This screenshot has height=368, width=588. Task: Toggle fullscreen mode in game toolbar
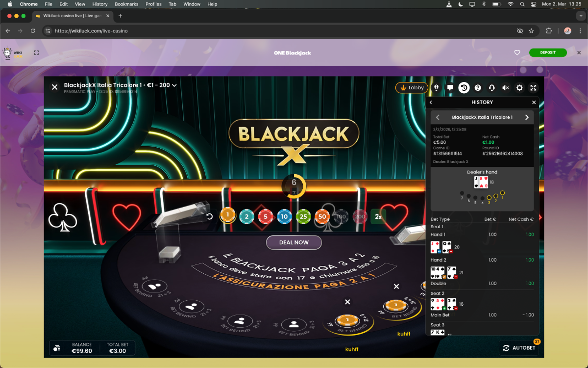[x=533, y=88]
